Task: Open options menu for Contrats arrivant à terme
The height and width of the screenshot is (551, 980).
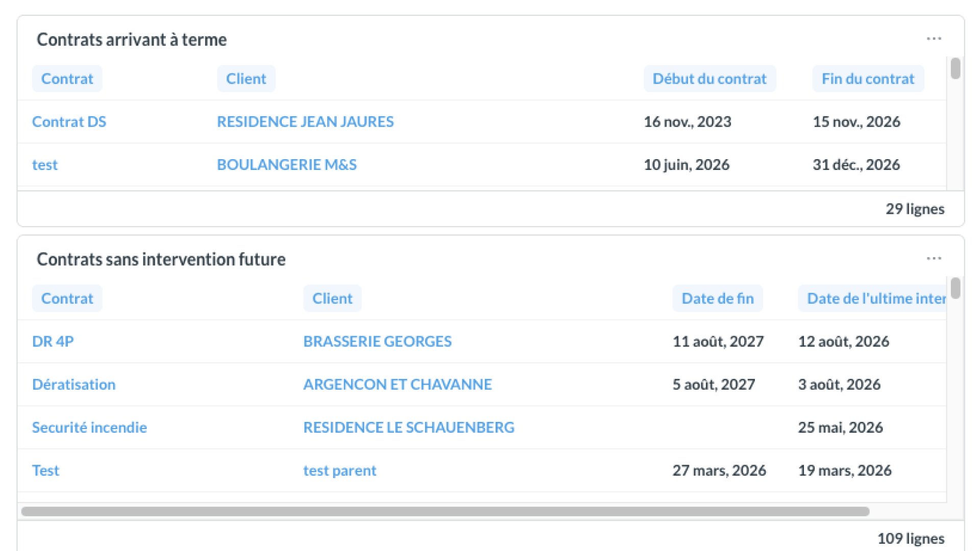Action: point(934,39)
